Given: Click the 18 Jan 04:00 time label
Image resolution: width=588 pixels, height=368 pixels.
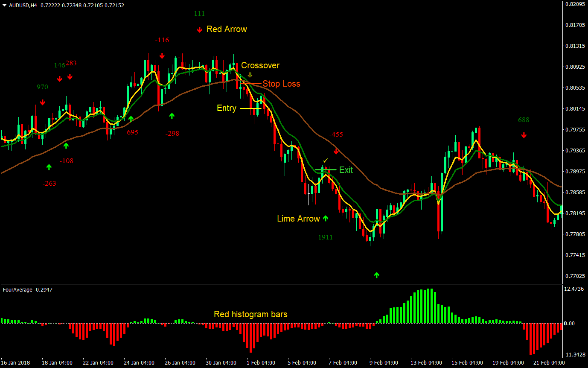Looking at the screenshot, I should tap(58, 363).
